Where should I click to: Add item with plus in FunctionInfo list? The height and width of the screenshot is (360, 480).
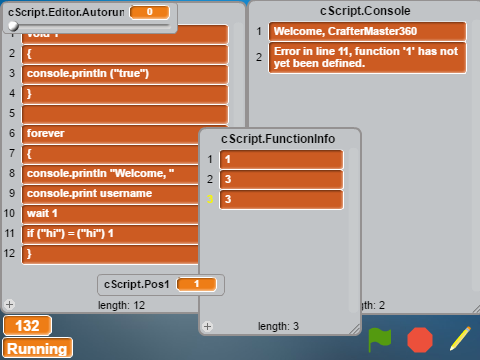click(x=207, y=326)
